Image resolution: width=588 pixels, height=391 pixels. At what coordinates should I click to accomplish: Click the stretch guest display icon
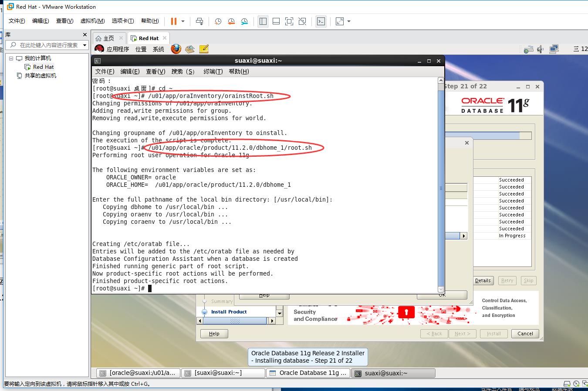340,21
